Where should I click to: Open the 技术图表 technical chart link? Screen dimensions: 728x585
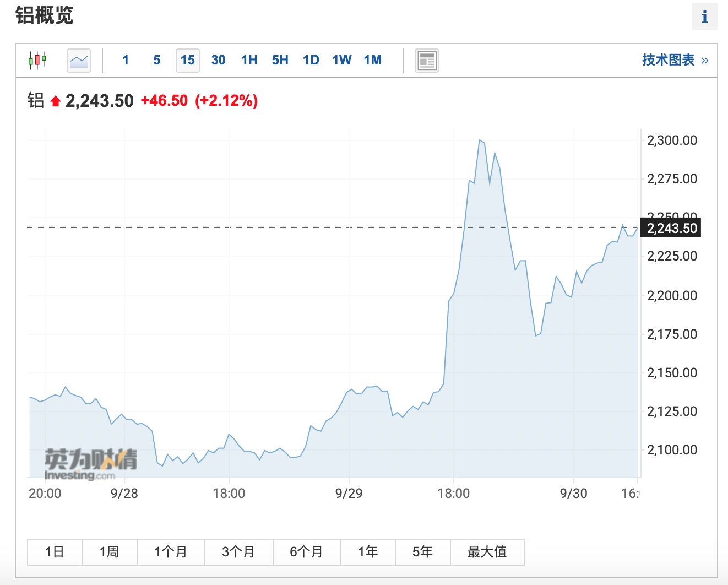coord(668,60)
